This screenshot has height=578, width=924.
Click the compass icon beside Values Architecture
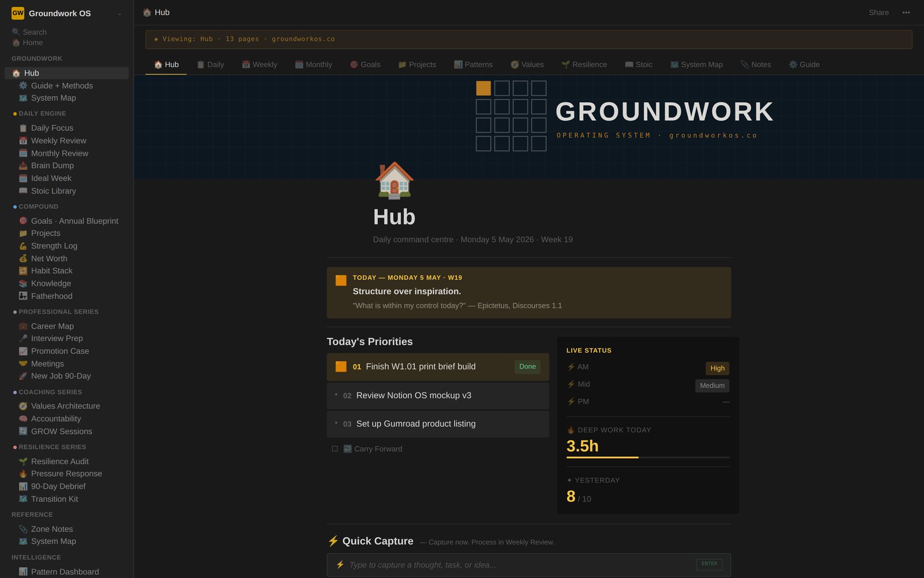(x=23, y=406)
